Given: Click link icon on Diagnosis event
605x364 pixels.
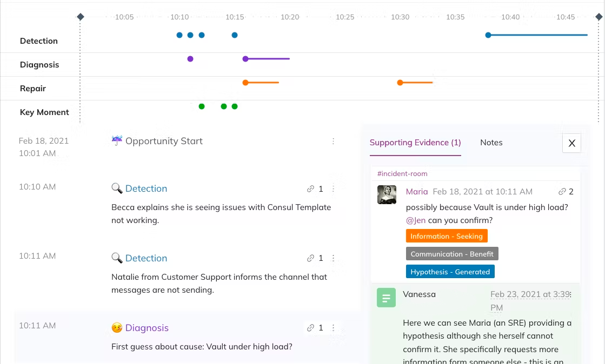Looking at the screenshot, I should click(310, 328).
